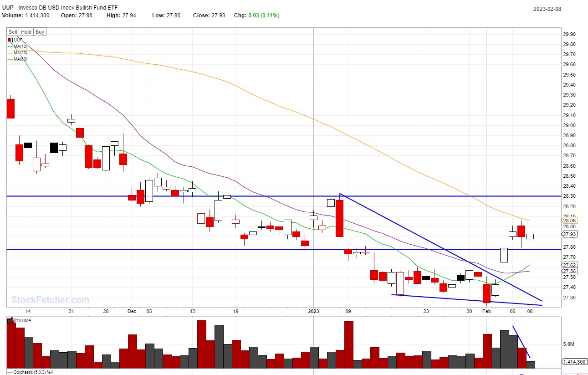Click the 21 date axis label
Viewport: 588px width, 375px height.
tap(71, 312)
